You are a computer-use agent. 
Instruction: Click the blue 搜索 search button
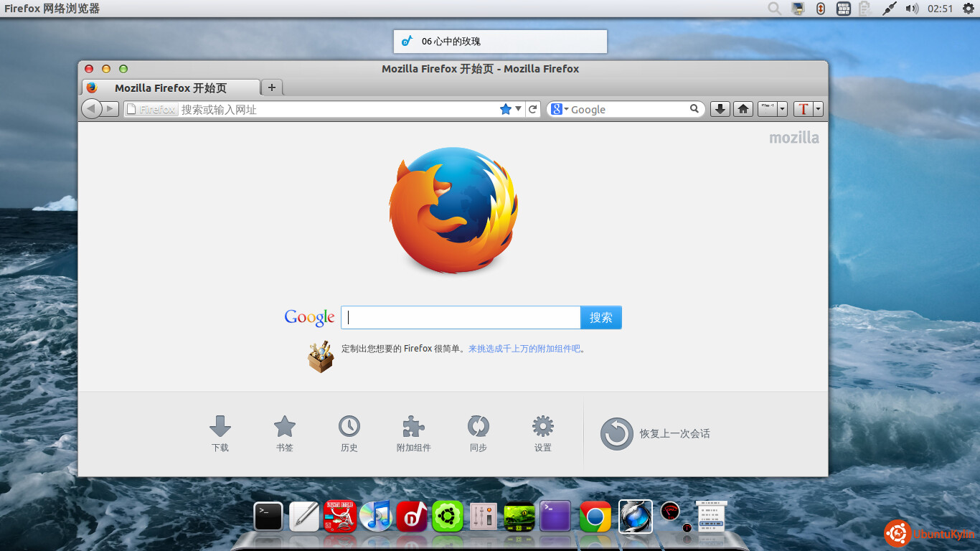[x=600, y=318]
